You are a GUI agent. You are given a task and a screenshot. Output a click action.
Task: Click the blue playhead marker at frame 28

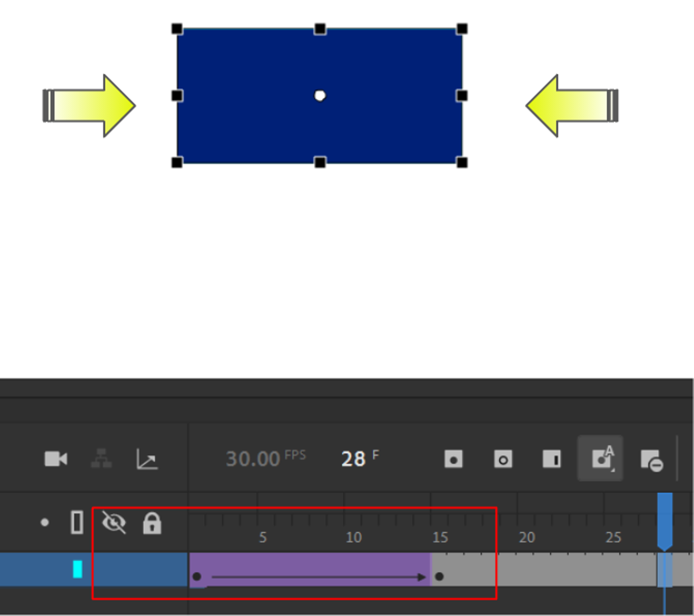665,522
